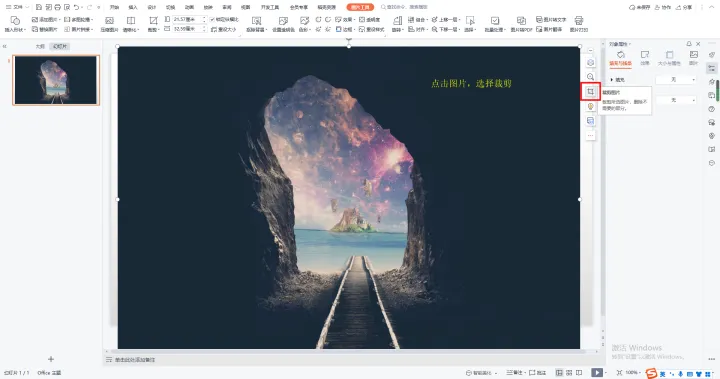The image size is (720, 379).
Task: Click the fit-to-window icon in status bar
Action: [x=619, y=373]
